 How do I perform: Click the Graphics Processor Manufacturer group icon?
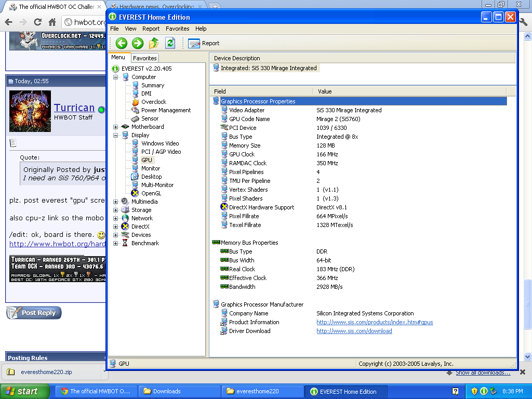point(216,304)
